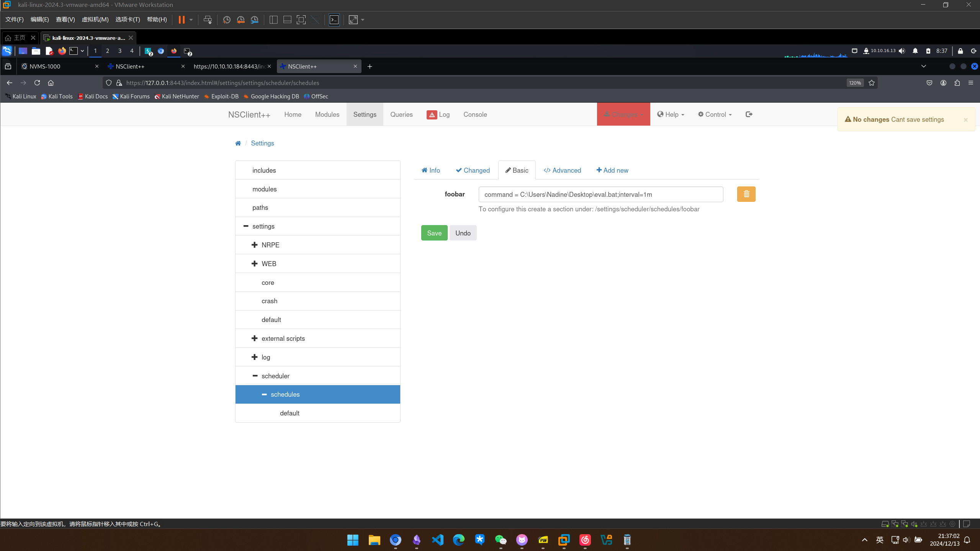Click the green Save button
Viewport: 980px width, 551px height.
coord(434,233)
